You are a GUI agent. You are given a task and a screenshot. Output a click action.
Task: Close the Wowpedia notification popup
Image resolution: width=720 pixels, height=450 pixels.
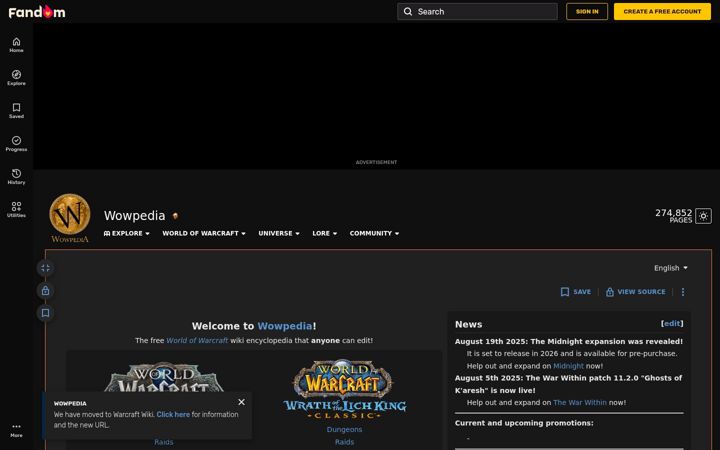pyautogui.click(x=242, y=402)
